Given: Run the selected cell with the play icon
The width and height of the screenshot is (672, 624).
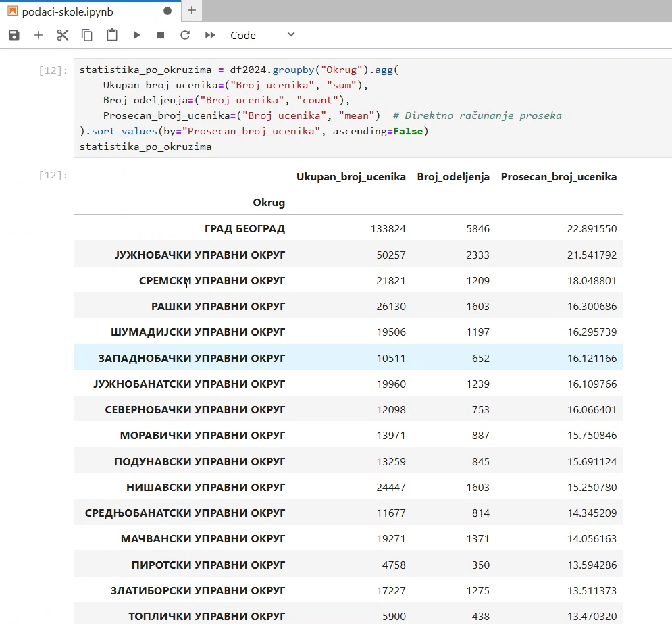Looking at the screenshot, I should tap(136, 35).
